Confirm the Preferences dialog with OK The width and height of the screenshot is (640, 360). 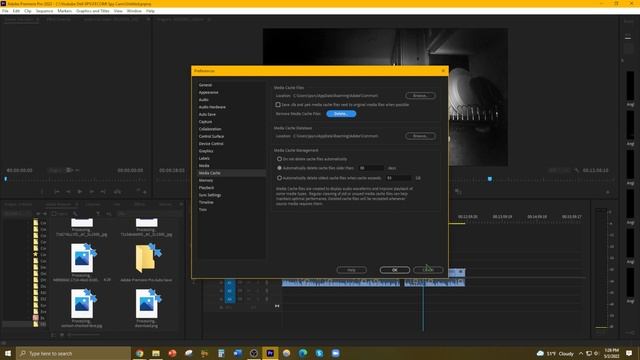pyautogui.click(x=395, y=270)
